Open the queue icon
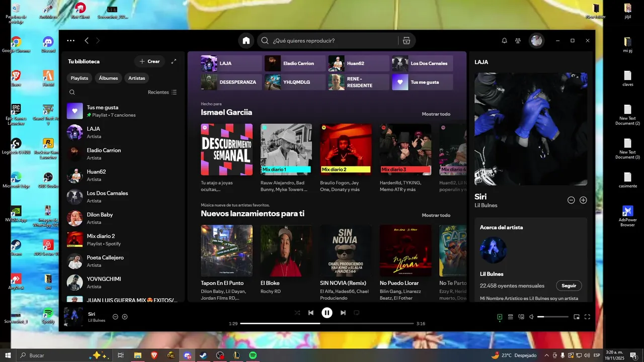This screenshot has width=644, height=362. pos(510,317)
